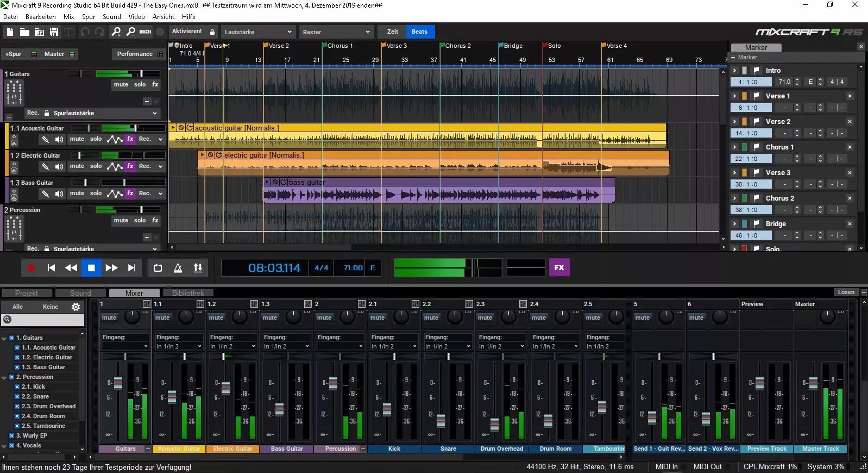Toggle punch in/out recording icon

(x=198, y=267)
